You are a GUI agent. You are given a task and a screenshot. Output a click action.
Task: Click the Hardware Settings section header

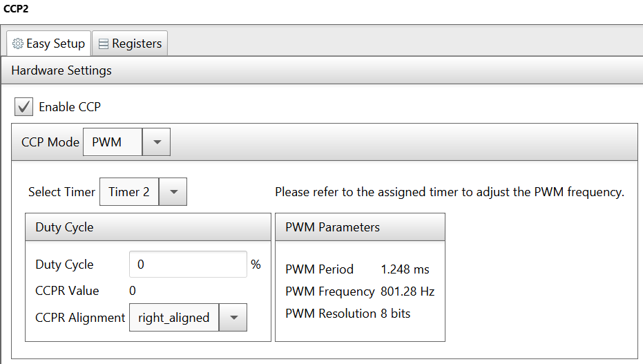click(322, 70)
